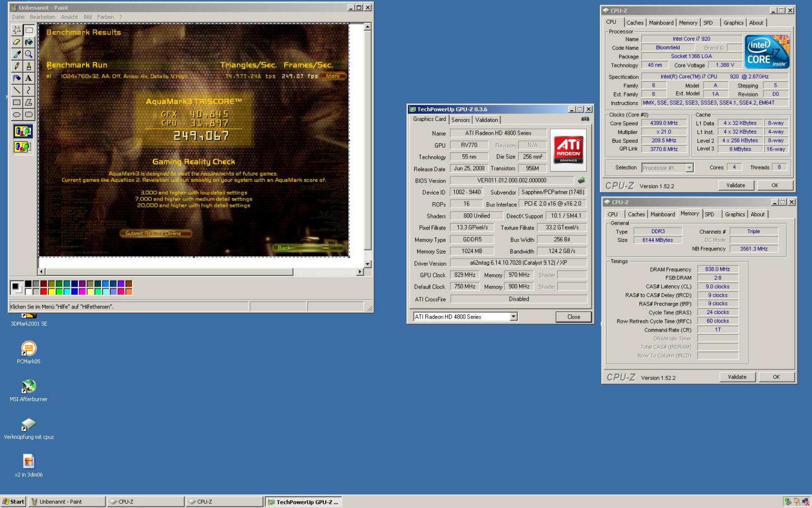This screenshot has height=508, width=812.
Task: Choose the Magnifier tool in Paint
Action: coord(29,54)
